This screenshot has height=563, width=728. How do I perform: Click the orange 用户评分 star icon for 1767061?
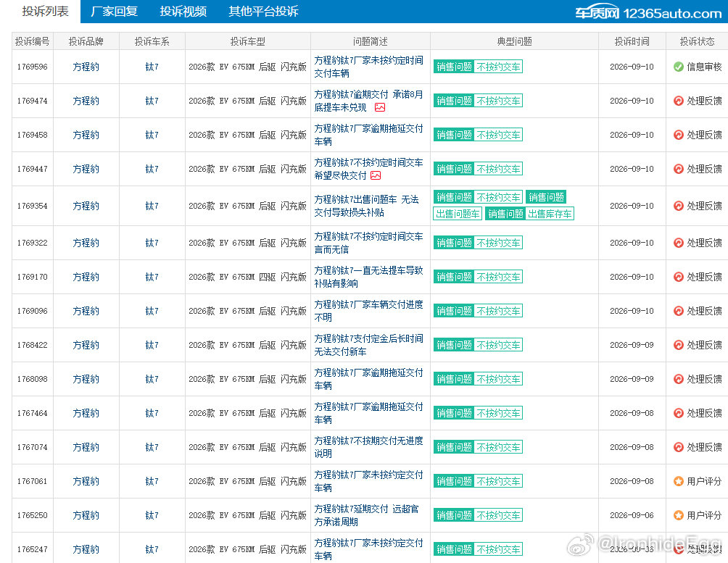click(678, 481)
